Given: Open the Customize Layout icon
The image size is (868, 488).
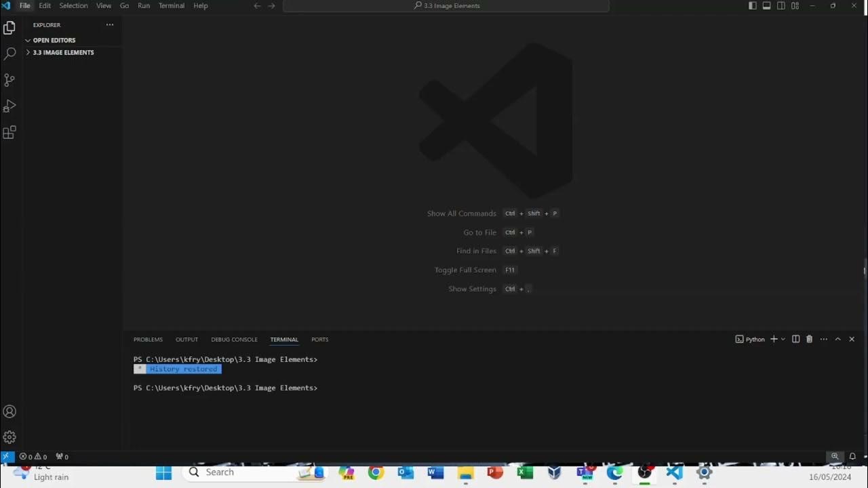Looking at the screenshot, I should [x=795, y=5].
